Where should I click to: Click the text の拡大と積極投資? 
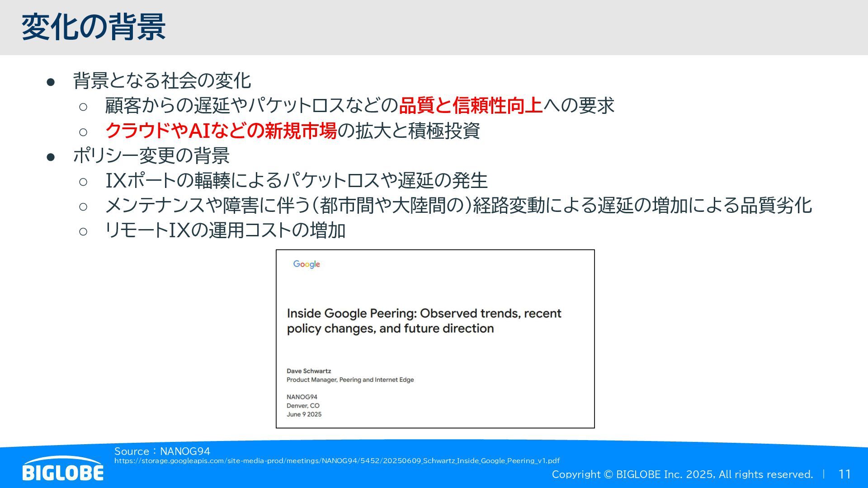point(409,131)
